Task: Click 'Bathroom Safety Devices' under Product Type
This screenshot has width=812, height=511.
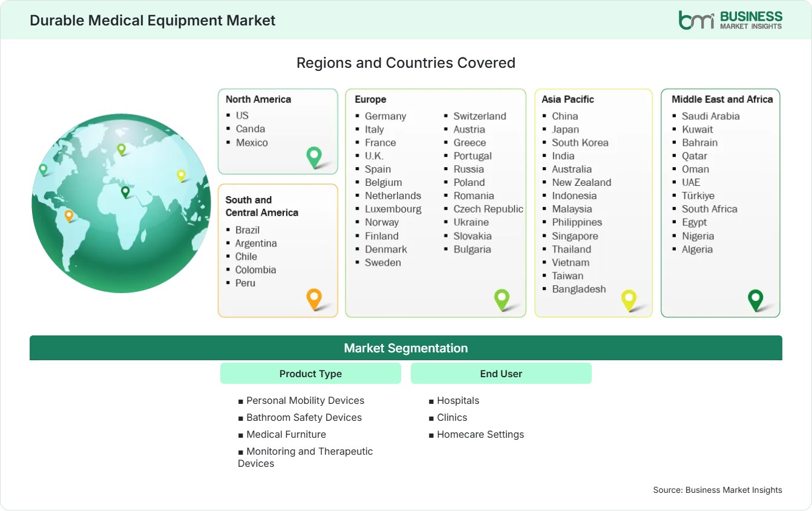Action: tap(304, 418)
